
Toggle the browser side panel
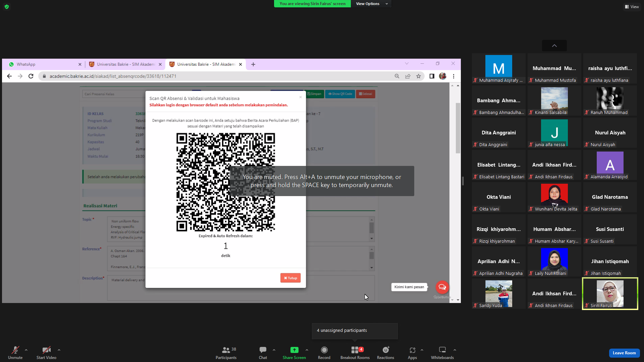point(432,76)
